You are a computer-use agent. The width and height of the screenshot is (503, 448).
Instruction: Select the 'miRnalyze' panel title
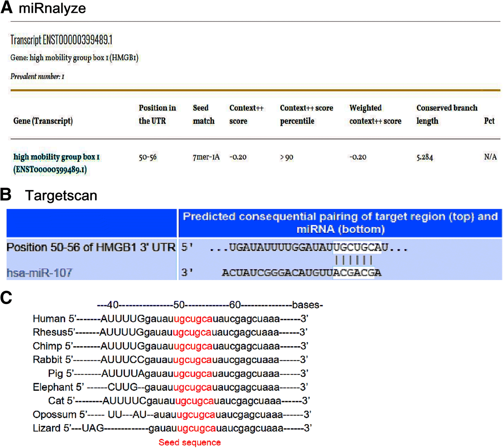click(x=52, y=9)
